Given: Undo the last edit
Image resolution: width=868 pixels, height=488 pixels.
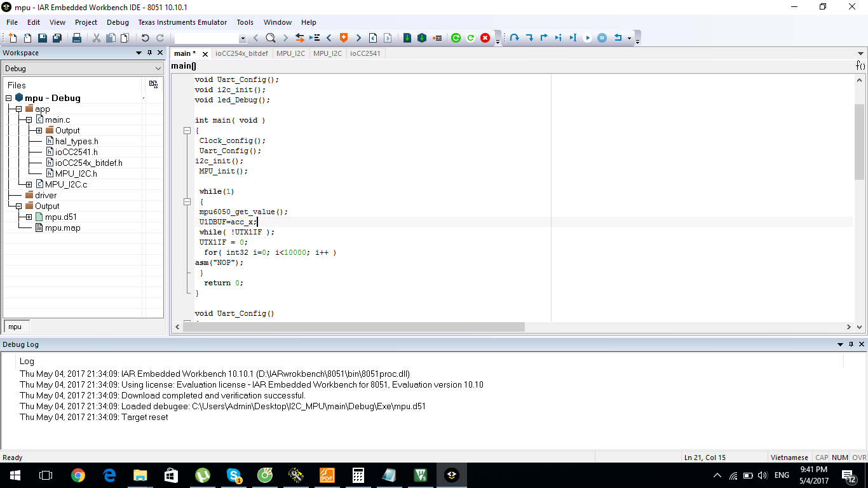Looking at the screenshot, I should click(x=145, y=38).
